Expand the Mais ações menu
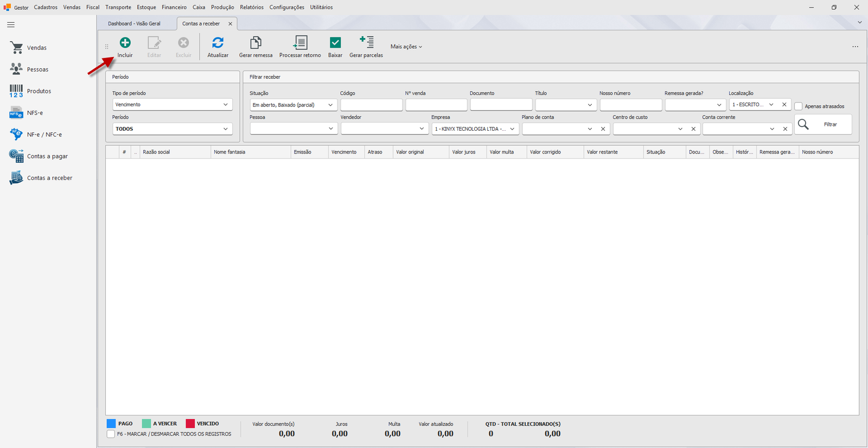The height and width of the screenshot is (448, 868). [406, 47]
